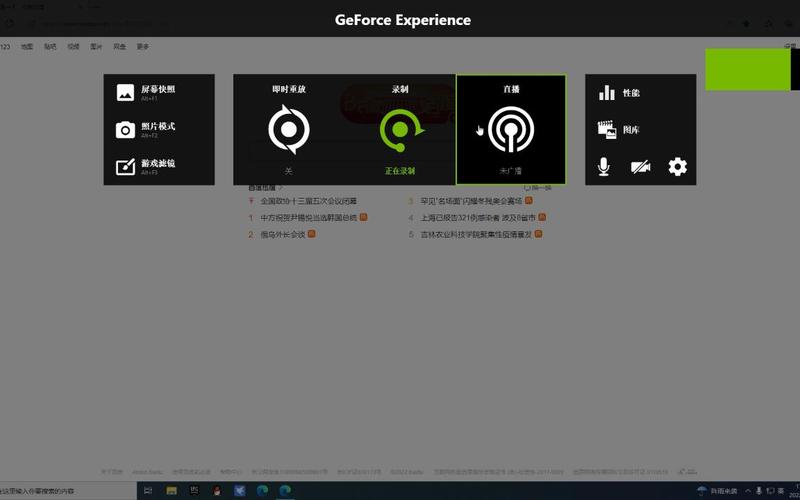Open 游戏滤镜 game filter
Viewport: 800px width, 500px height.
(147, 167)
